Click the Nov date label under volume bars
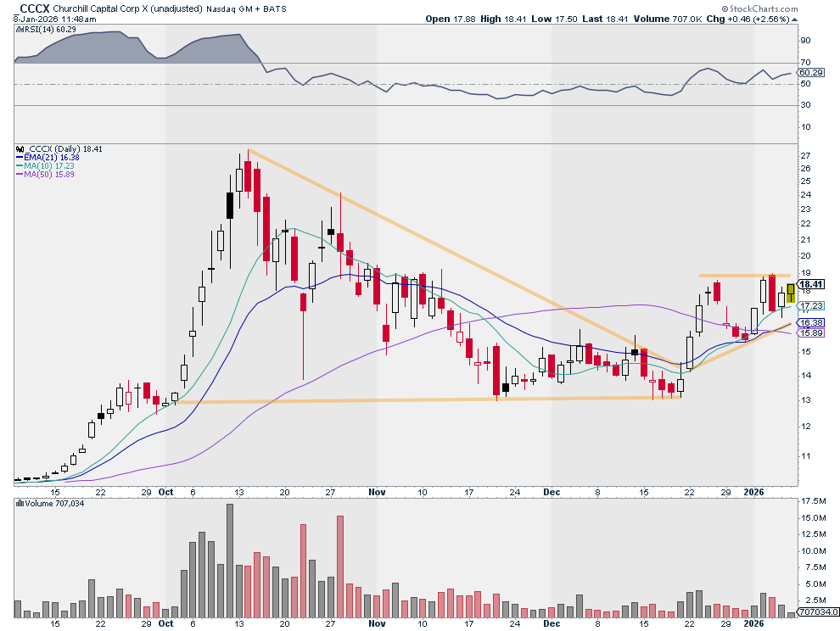This screenshot has height=631, width=840. click(x=377, y=624)
